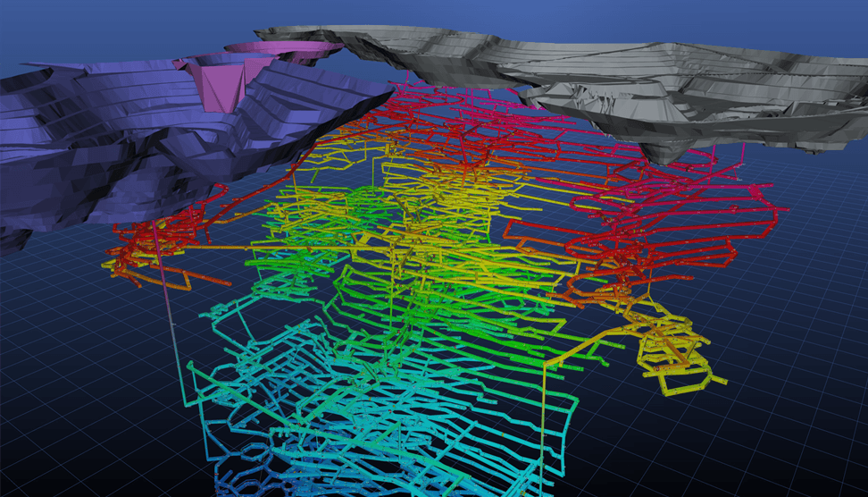The width and height of the screenshot is (868, 497).
Task: Click empty grid floor at bottom left
Action: [71, 429]
